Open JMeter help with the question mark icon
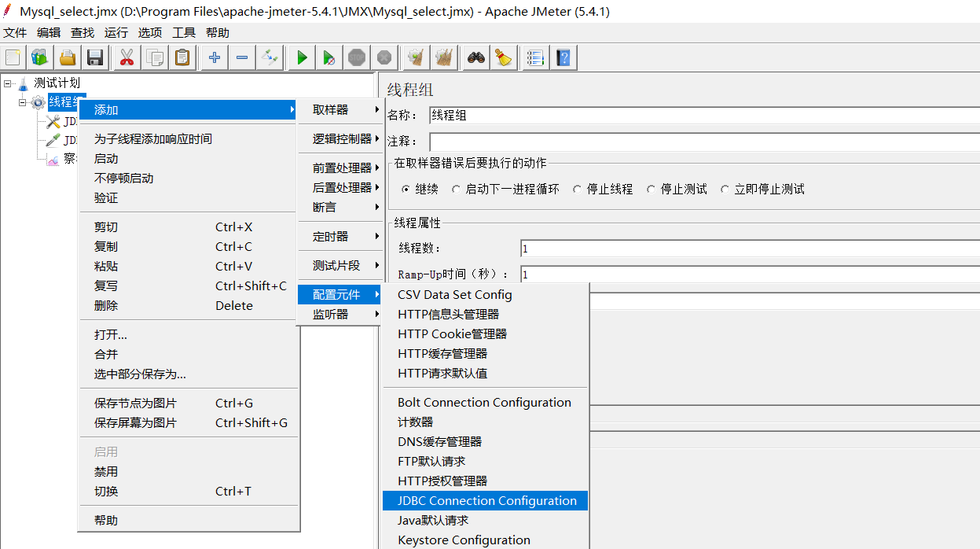The height and width of the screenshot is (549, 980). pos(563,57)
